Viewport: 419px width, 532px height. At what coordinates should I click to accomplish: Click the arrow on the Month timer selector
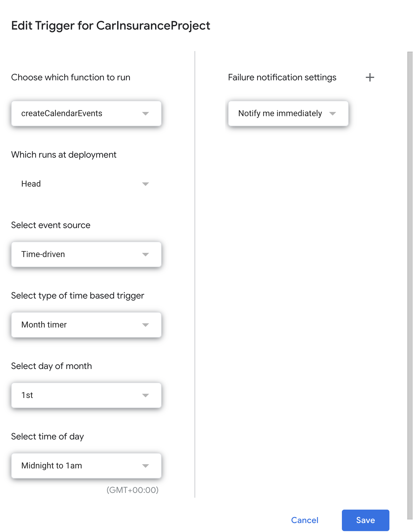(x=146, y=325)
